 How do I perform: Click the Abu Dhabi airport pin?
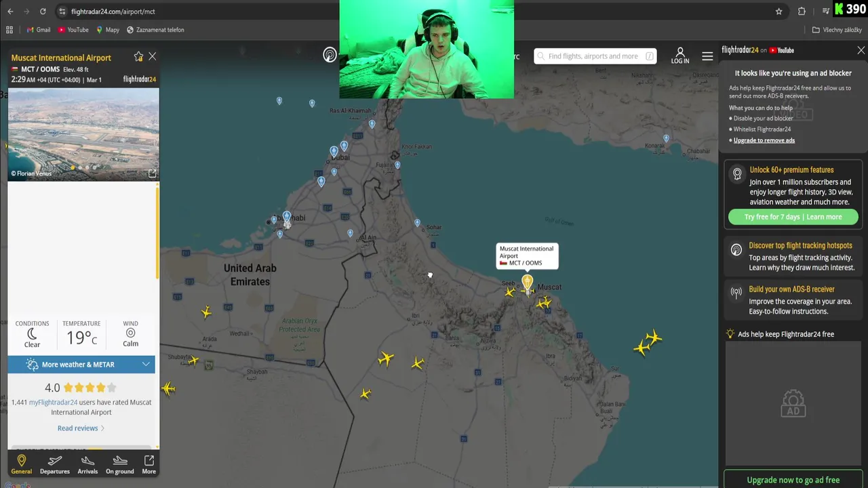tap(287, 218)
